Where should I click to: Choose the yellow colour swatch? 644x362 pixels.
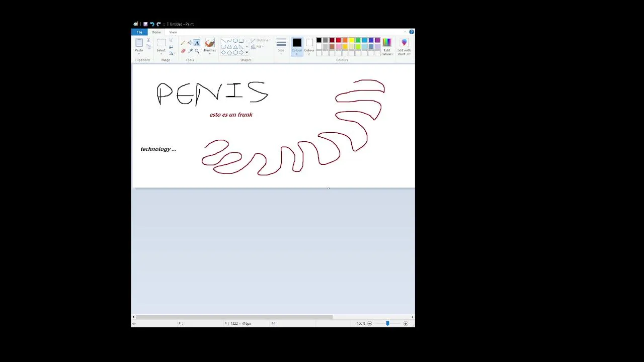pos(352,40)
